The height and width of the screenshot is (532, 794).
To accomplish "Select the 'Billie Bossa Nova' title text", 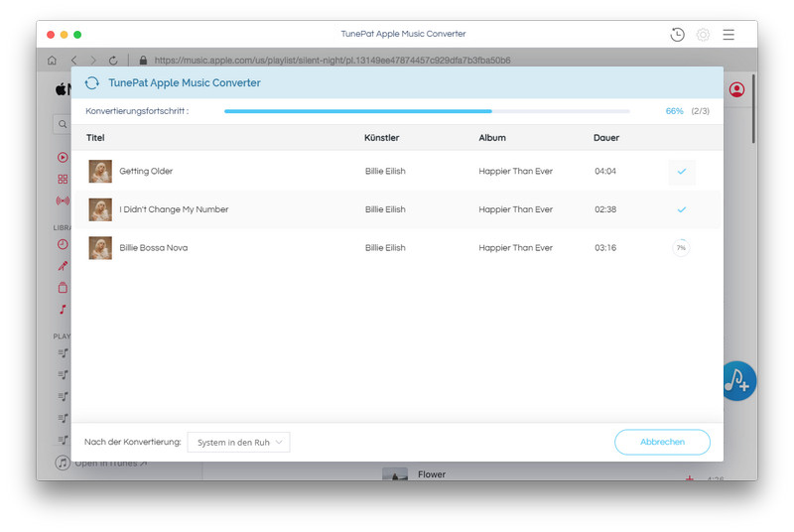I will (x=154, y=248).
